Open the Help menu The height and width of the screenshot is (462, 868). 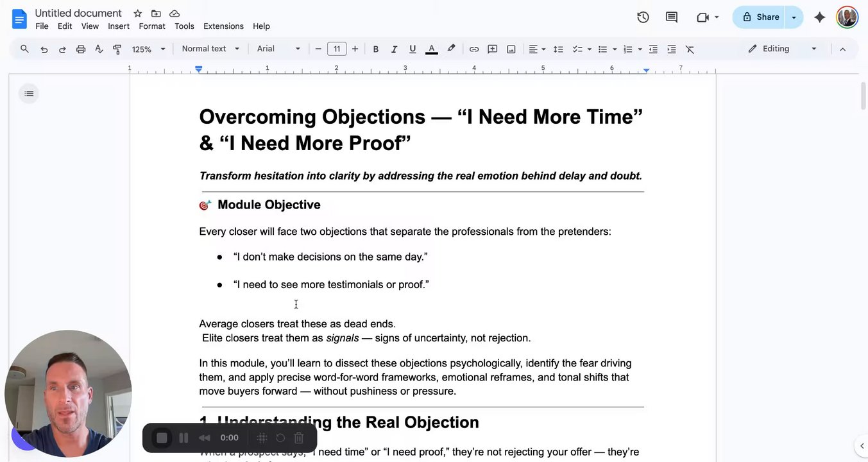point(261,26)
